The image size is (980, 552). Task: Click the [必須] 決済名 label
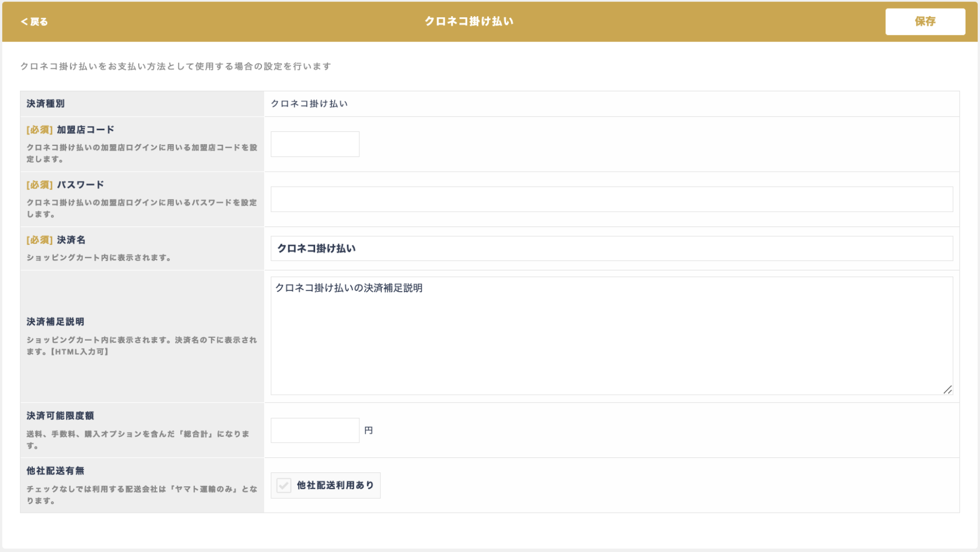[x=56, y=240]
